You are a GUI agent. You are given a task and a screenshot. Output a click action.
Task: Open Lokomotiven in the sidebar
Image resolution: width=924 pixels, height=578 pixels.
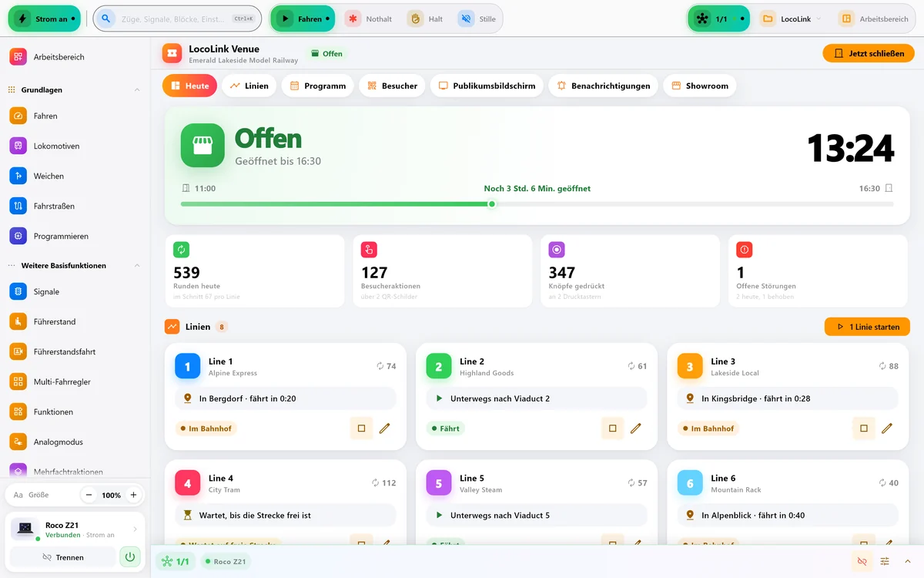click(75, 146)
